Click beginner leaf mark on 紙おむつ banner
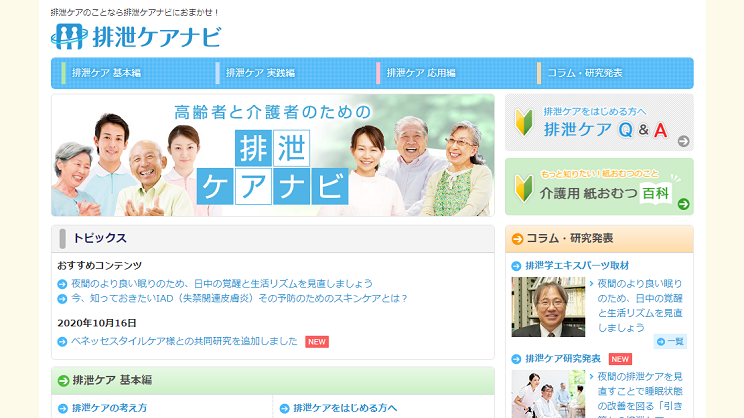 point(524,189)
